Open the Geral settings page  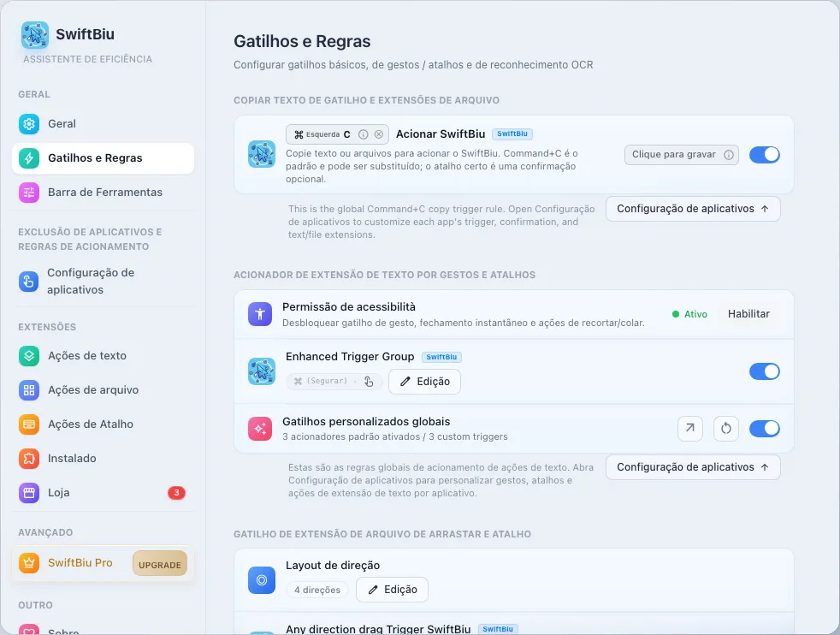(103, 124)
